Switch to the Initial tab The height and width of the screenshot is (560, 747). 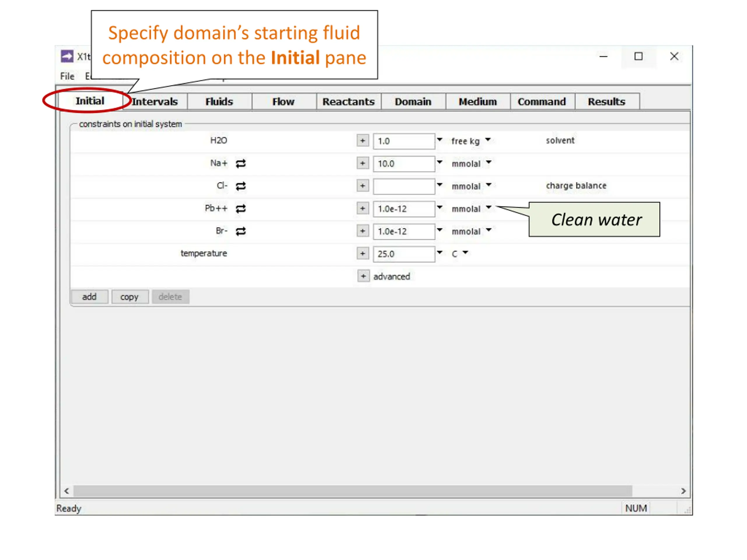coord(90,101)
